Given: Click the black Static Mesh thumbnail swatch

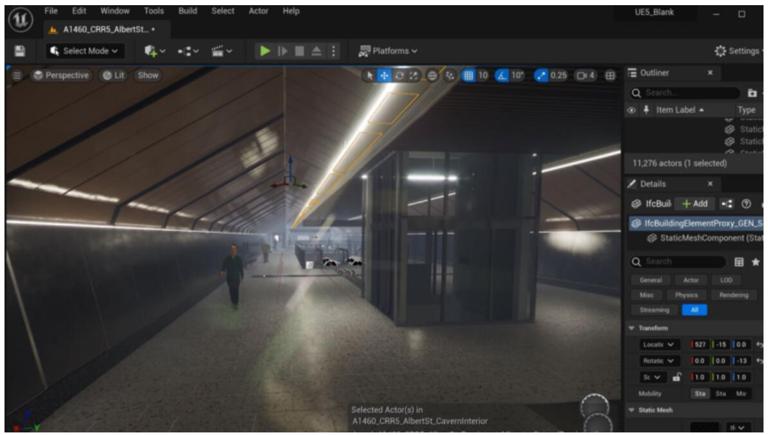Looking at the screenshot, I should click(x=706, y=428).
